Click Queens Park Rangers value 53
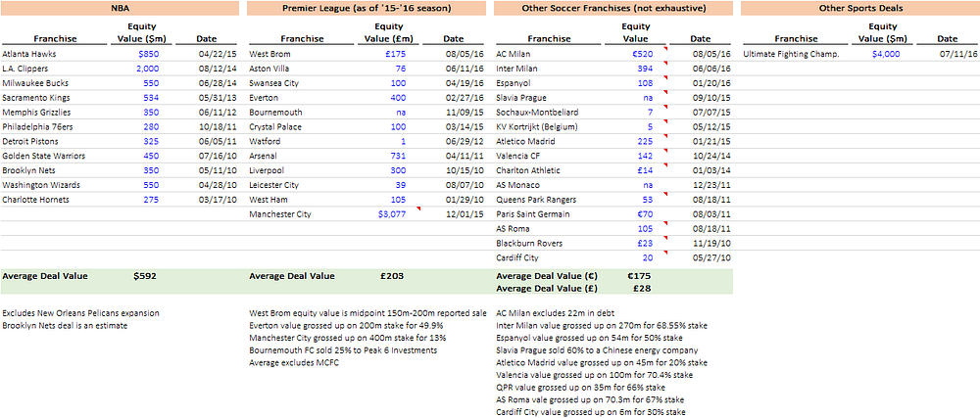This screenshot has width=980, height=418. pyautogui.click(x=648, y=200)
